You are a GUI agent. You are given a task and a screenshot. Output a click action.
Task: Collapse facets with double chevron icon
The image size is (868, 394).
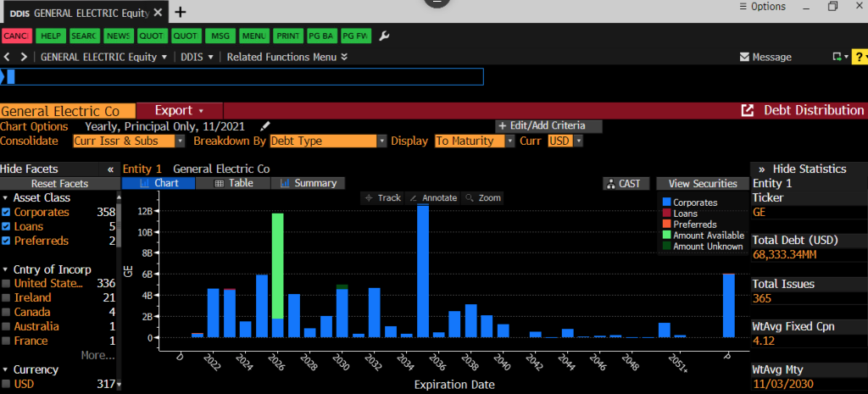pyautogui.click(x=110, y=169)
